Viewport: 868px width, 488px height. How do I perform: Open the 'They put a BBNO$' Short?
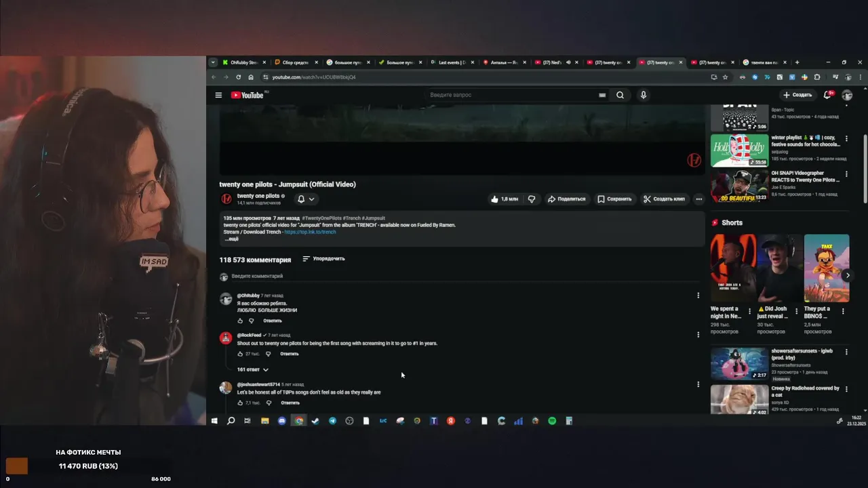827,268
